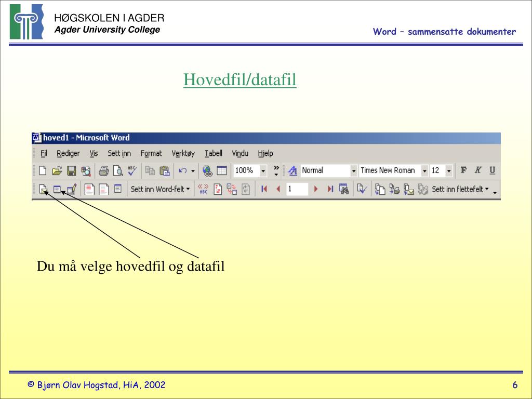This screenshot has width=532, height=399.
Task: Go to the first record
Action: tap(264, 189)
